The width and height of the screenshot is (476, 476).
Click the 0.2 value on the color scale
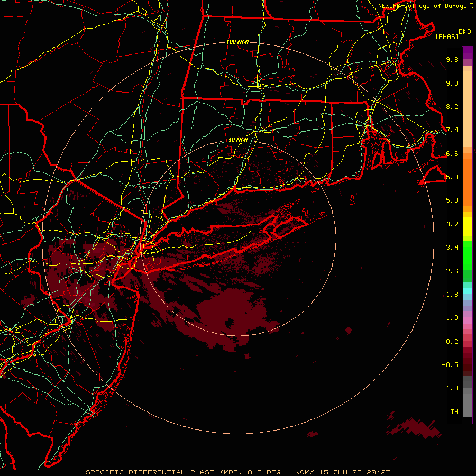(452, 342)
